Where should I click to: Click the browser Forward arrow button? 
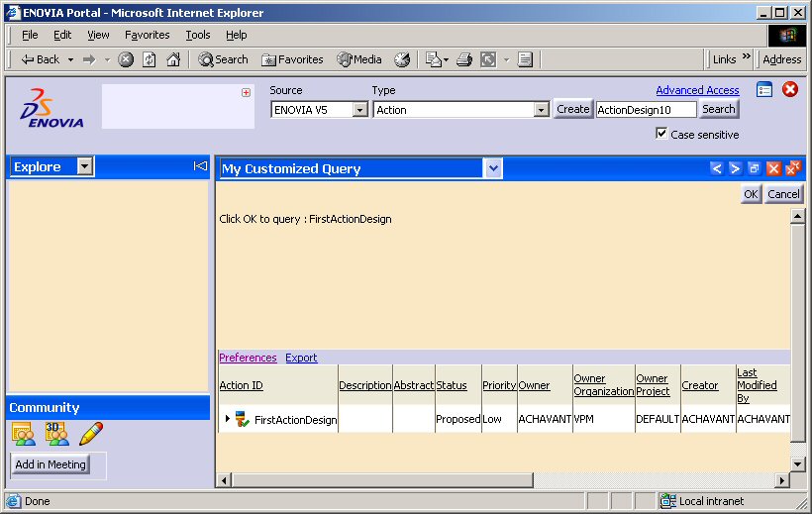89,59
